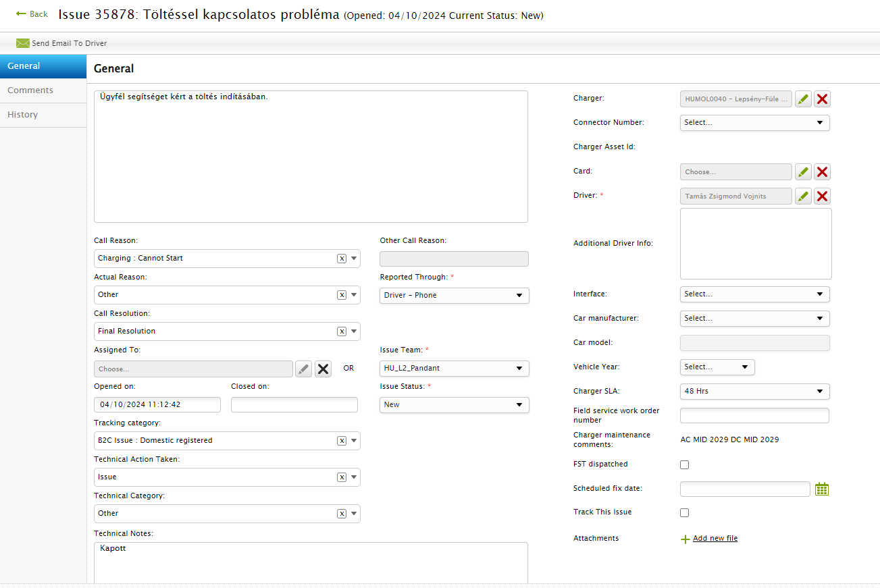Remove the Card selection with red X
The image size is (880, 588).
(822, 172)
